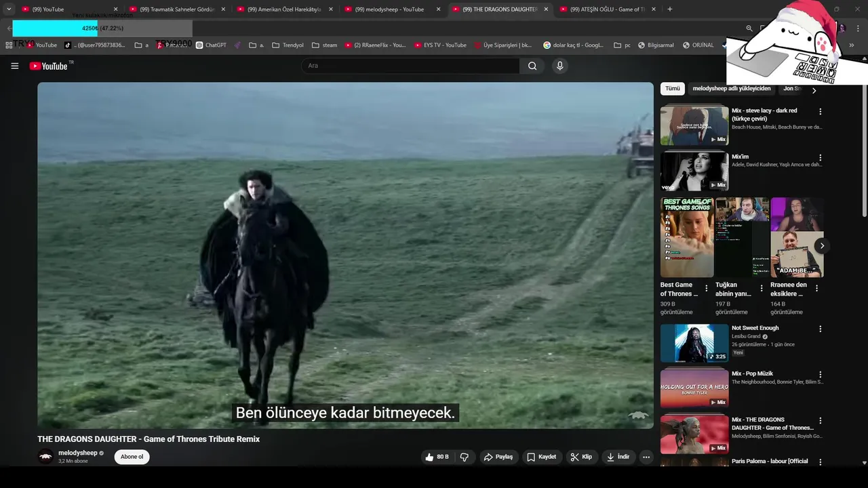
Task: Open the EYS TV - YouTube bookmark
Action: tap(441, 45)
